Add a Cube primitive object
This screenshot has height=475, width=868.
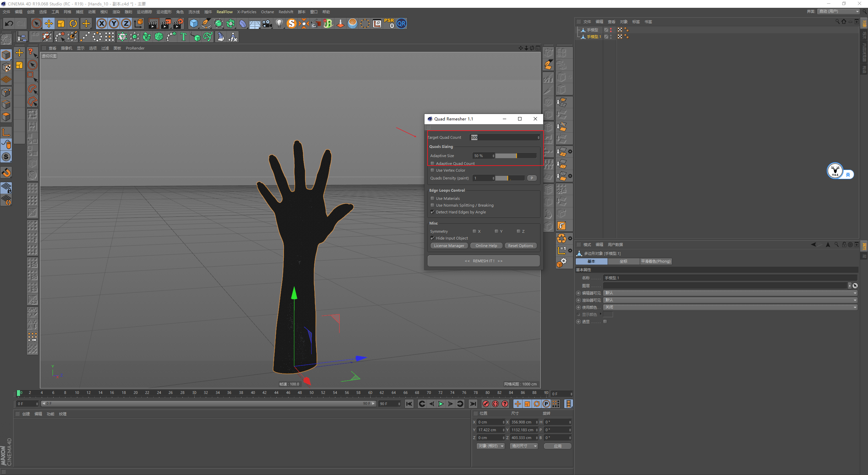(194, 23)
